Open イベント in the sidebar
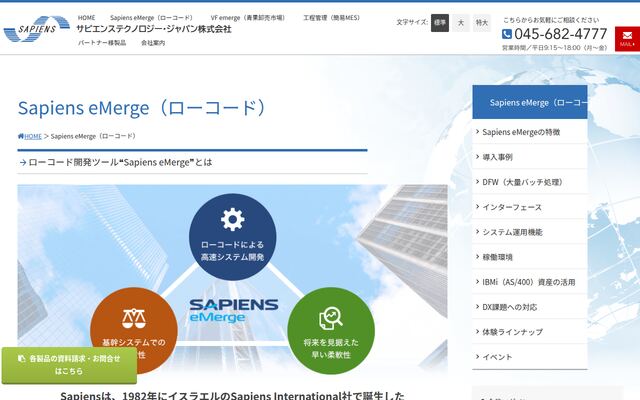 pos(530,356)
